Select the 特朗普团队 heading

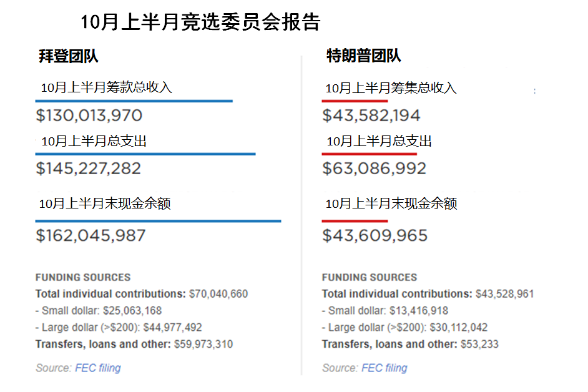(364, 56)
